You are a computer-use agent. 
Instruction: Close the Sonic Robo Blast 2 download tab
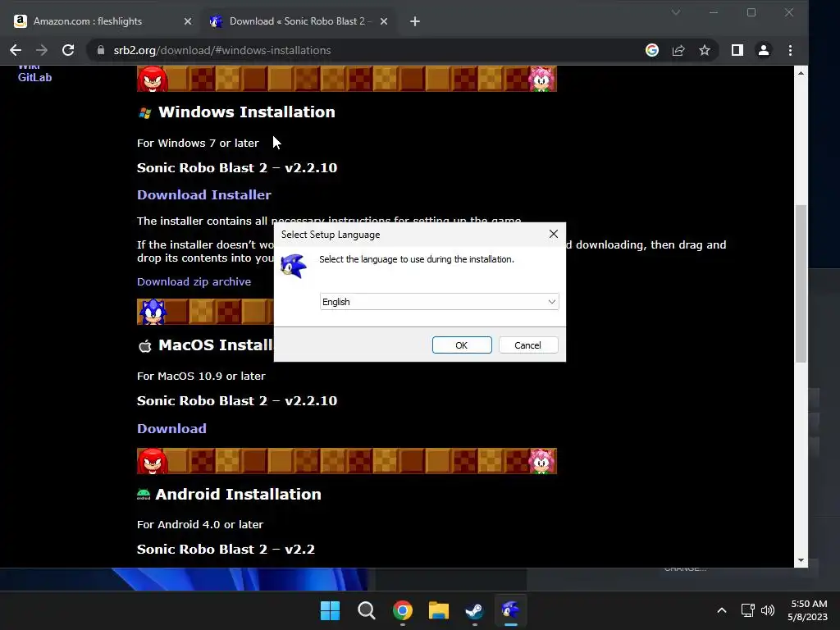tap(384, 21)
